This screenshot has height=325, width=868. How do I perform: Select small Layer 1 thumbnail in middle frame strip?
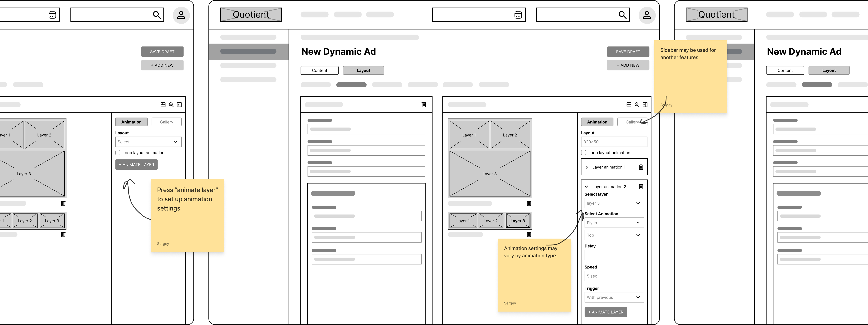pyautogui.click(x=463, y=221)
